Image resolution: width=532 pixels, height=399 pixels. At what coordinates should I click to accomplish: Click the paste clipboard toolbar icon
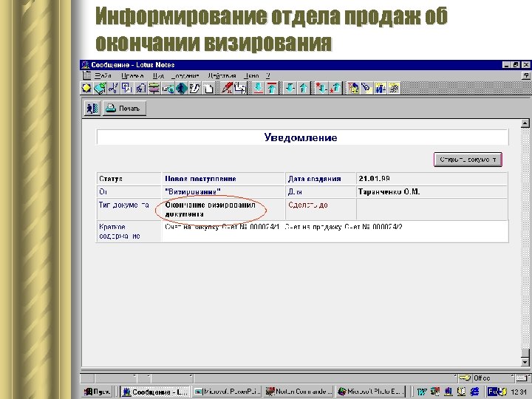pos(140,88)
